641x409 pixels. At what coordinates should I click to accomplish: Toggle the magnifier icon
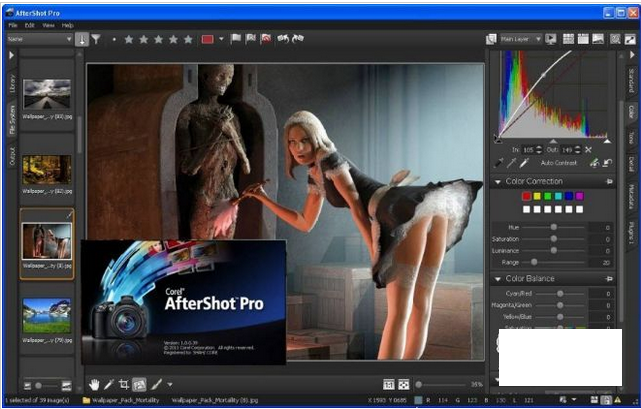615,39
